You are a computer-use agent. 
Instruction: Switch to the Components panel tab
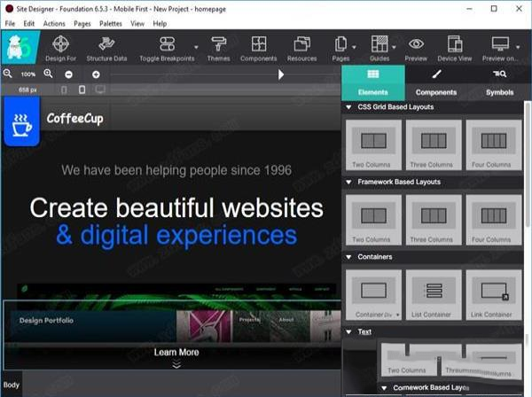pyautogui.click(x=436, y=82)
